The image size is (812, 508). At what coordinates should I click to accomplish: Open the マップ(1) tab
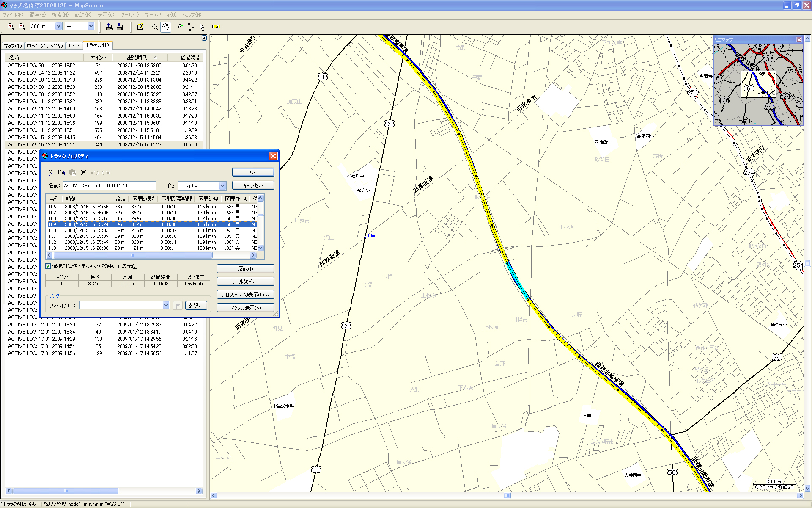click(x=13, y=46)
